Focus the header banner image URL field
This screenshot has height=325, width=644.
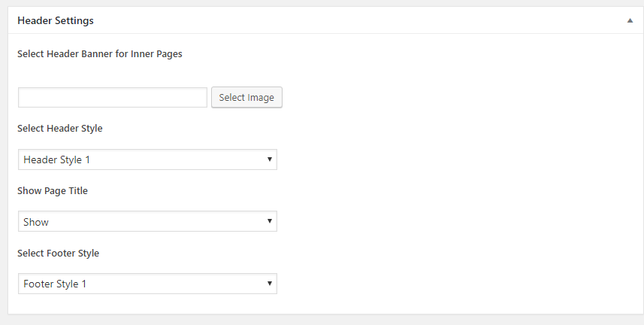(x=113, y=98)
